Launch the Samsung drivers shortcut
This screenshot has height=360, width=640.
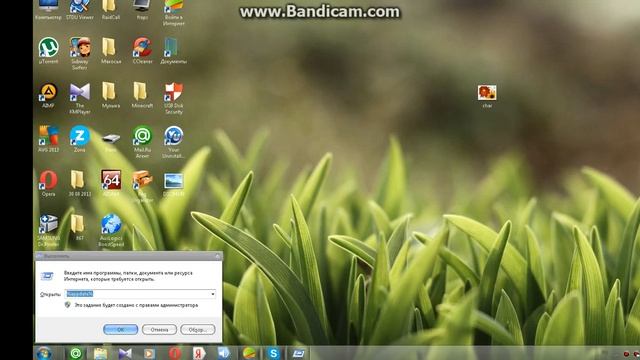pos(48,230)
